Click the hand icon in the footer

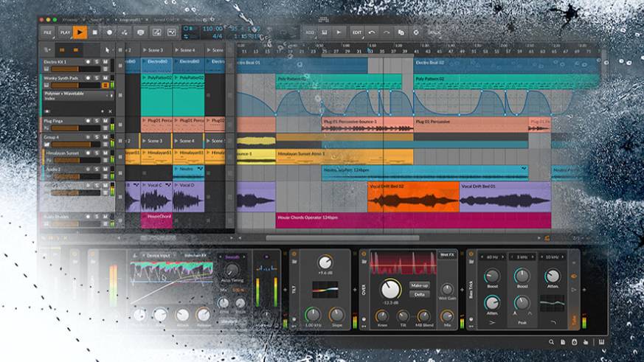(x=586, y=342)
